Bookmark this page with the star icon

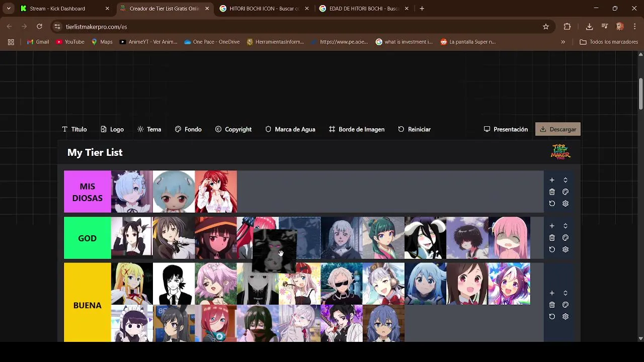(546, 27)
